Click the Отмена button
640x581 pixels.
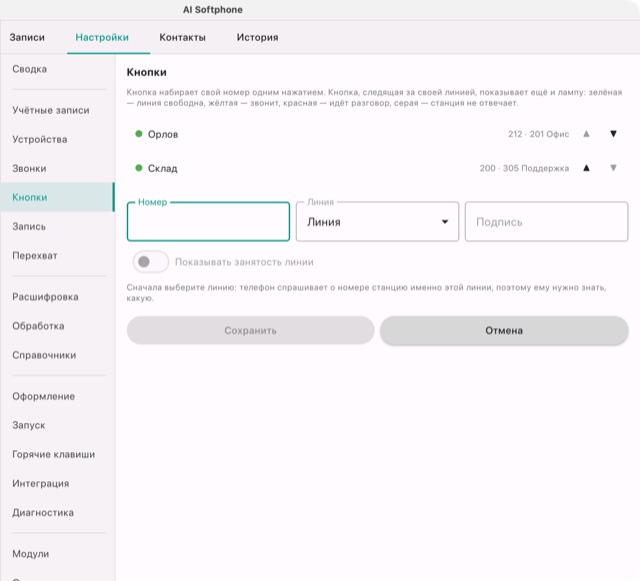pos(504,330)
